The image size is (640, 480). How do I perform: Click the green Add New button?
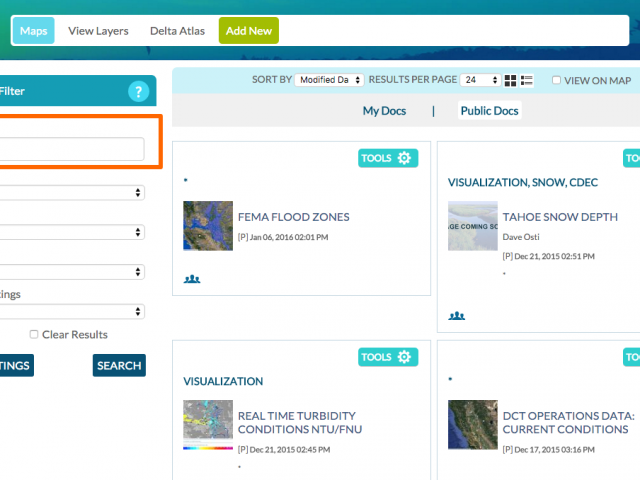[x=249, y=31]
